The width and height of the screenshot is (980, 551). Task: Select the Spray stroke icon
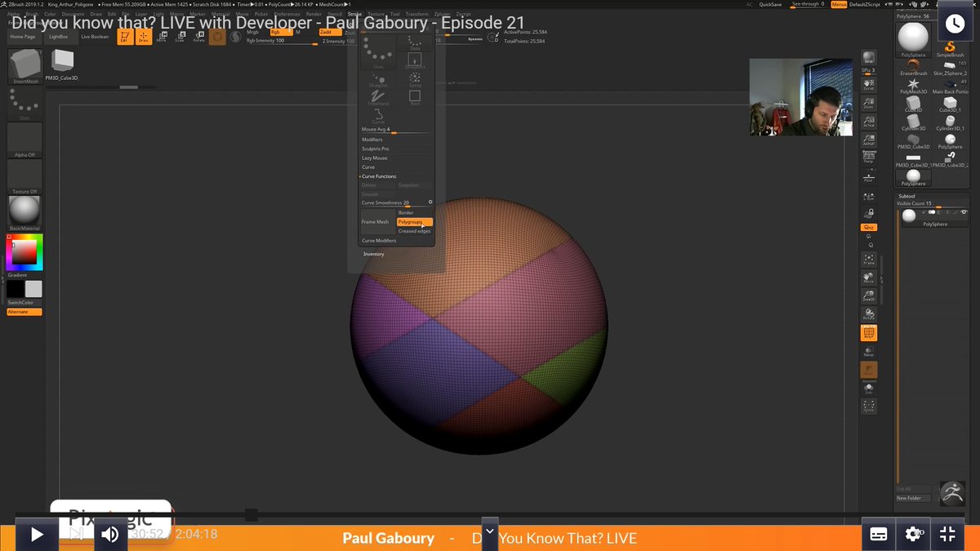[415, 80]
